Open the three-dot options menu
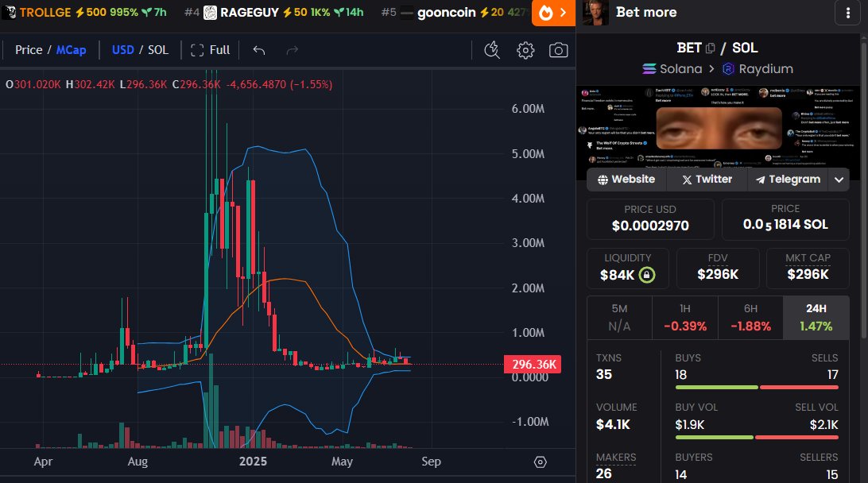Image resolution: width=868 pixels, height=483 pixels. 847,13
